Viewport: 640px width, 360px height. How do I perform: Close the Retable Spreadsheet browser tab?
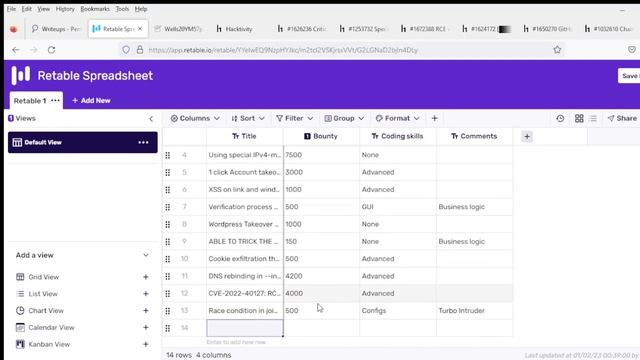click(x=140, y=29)
